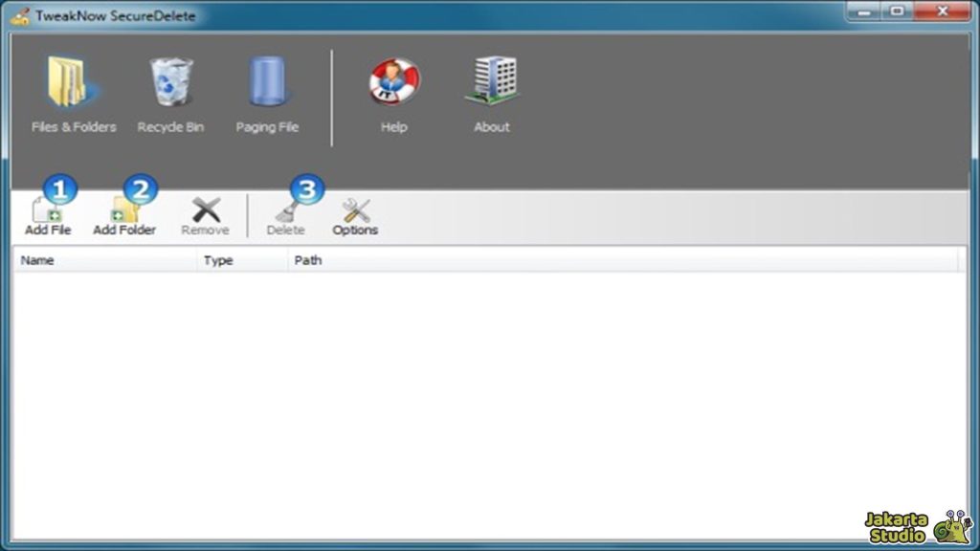Open the Options tool

click(354, 210)
